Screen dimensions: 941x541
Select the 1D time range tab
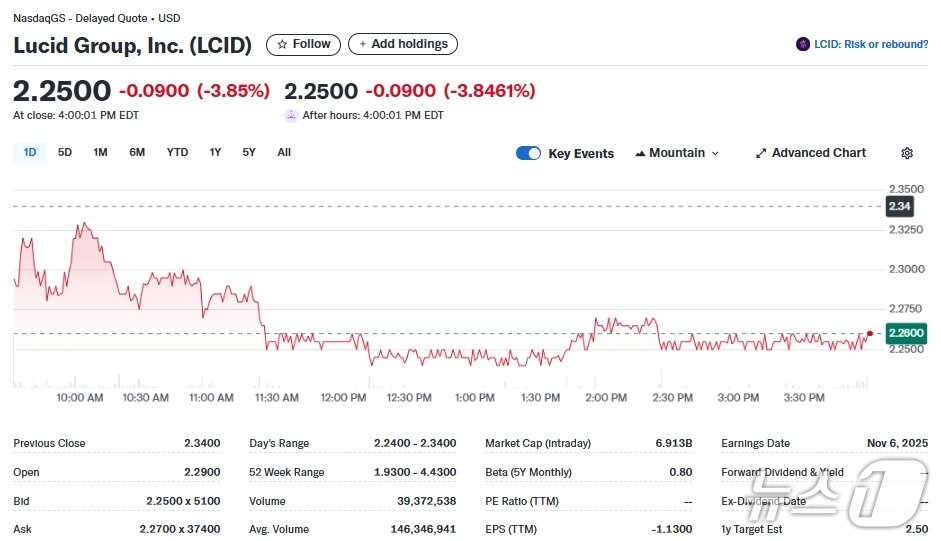coord(30,152)
